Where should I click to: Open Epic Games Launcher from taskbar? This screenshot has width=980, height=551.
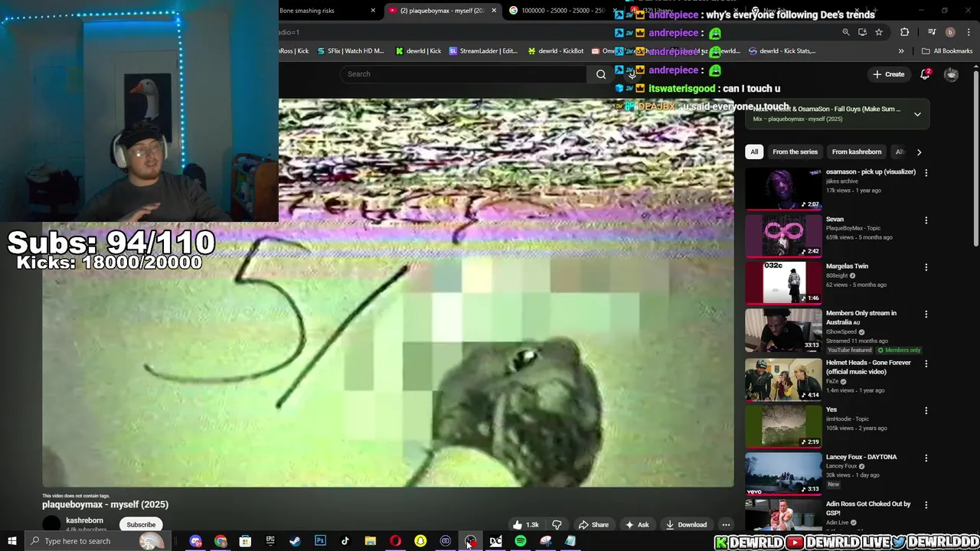coord(270,541)
